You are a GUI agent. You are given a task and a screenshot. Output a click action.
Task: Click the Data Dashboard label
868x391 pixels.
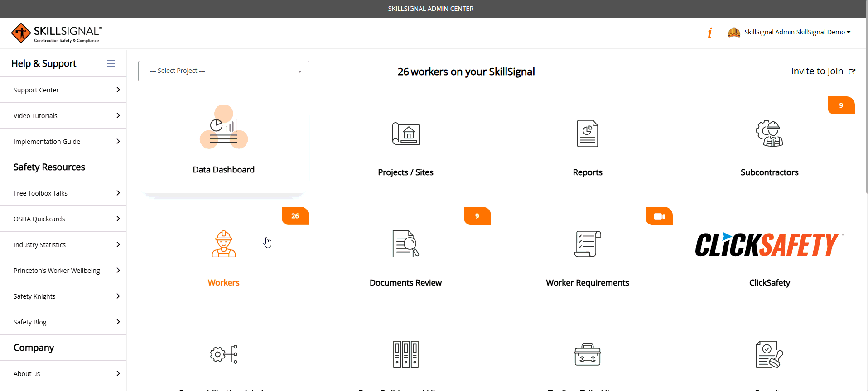(224, 170)
